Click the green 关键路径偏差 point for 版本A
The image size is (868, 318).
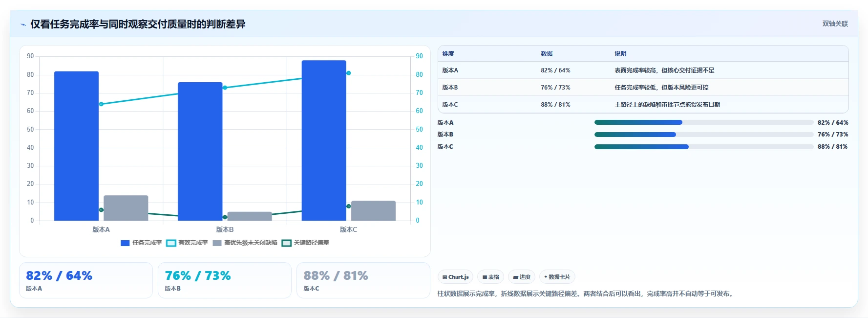point(101,210)
